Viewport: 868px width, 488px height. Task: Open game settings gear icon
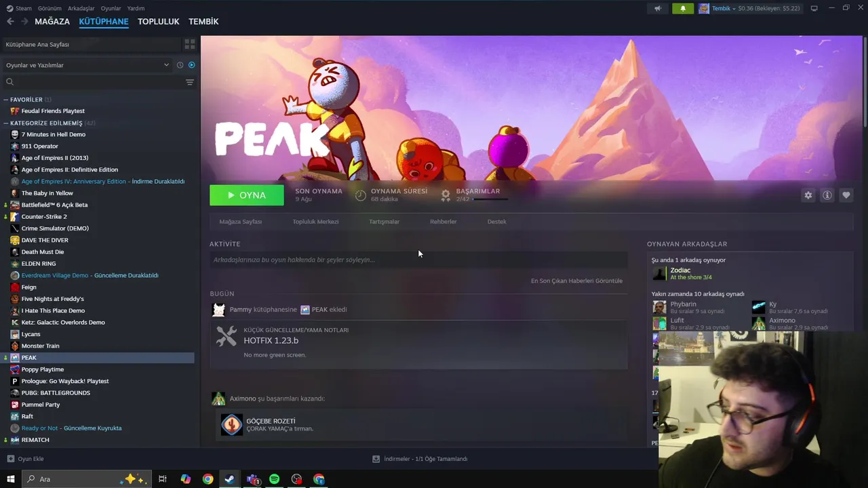(x=808, y=195)
